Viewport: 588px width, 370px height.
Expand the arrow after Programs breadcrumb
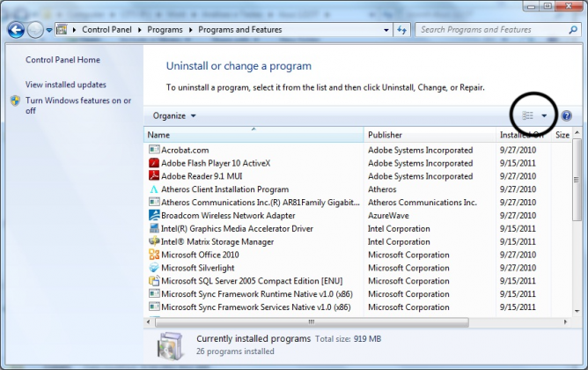190,30
